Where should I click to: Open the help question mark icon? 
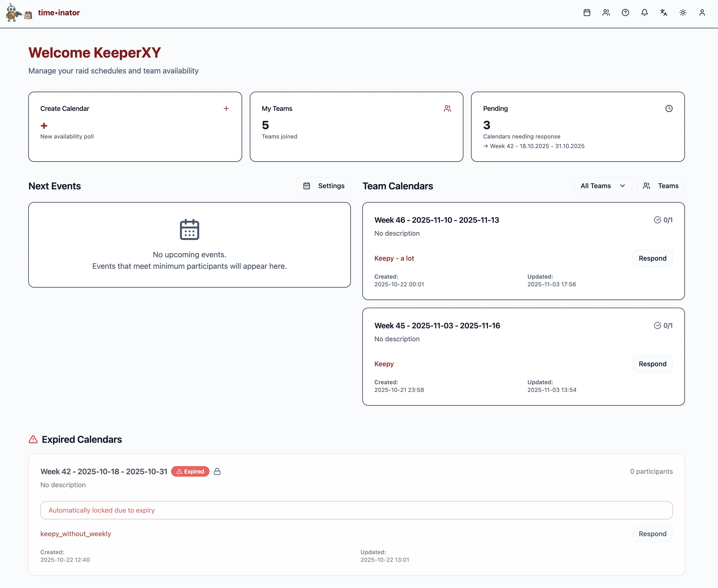(x=625, y=12)
